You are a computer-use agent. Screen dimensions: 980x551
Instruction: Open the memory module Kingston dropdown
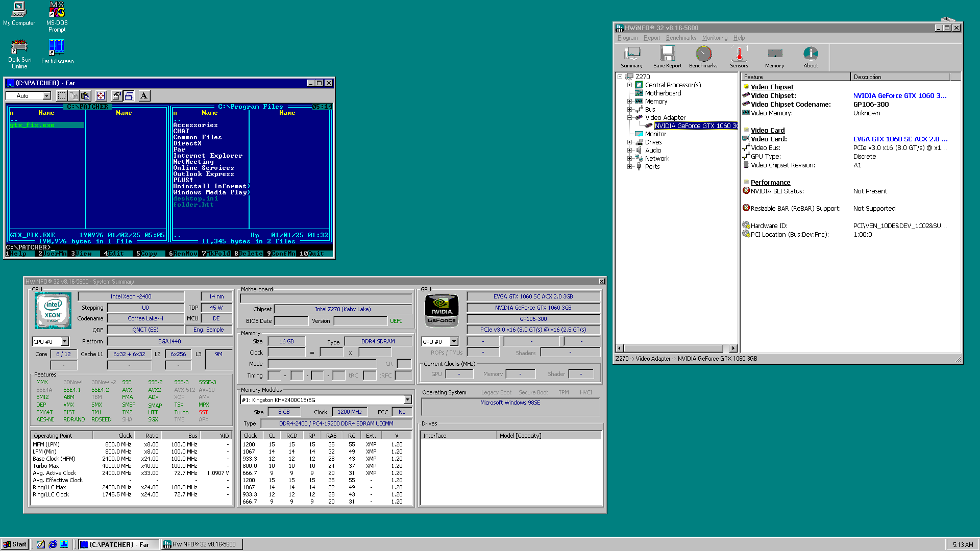(x=407, y=400)
